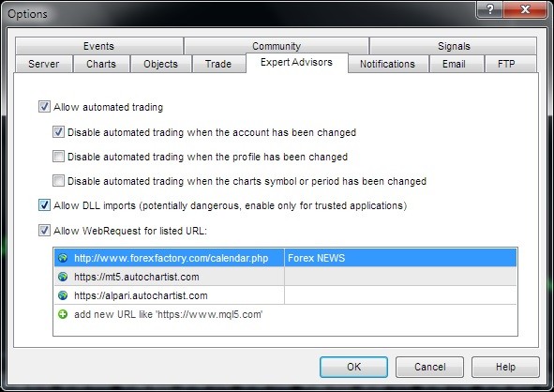The height and width of the screenshot is (392, 554).
Task: Open the Trade tab
Action: point(218,64)
